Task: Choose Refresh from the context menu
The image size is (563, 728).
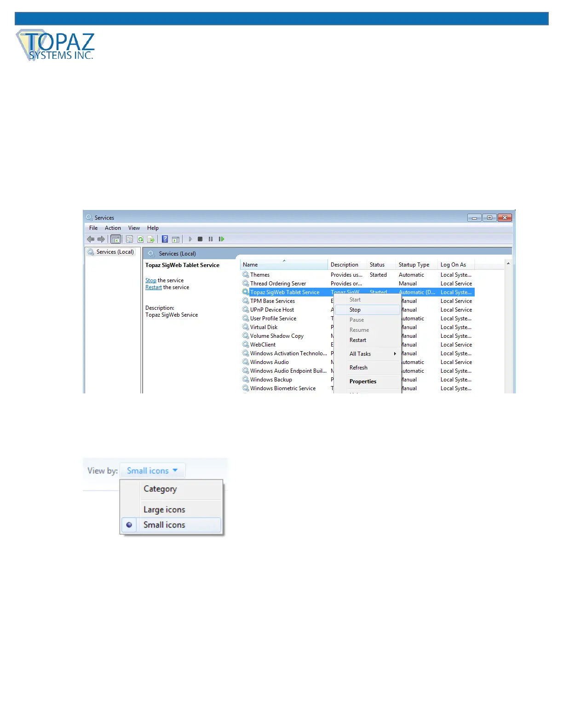Action: coord(368,368)
